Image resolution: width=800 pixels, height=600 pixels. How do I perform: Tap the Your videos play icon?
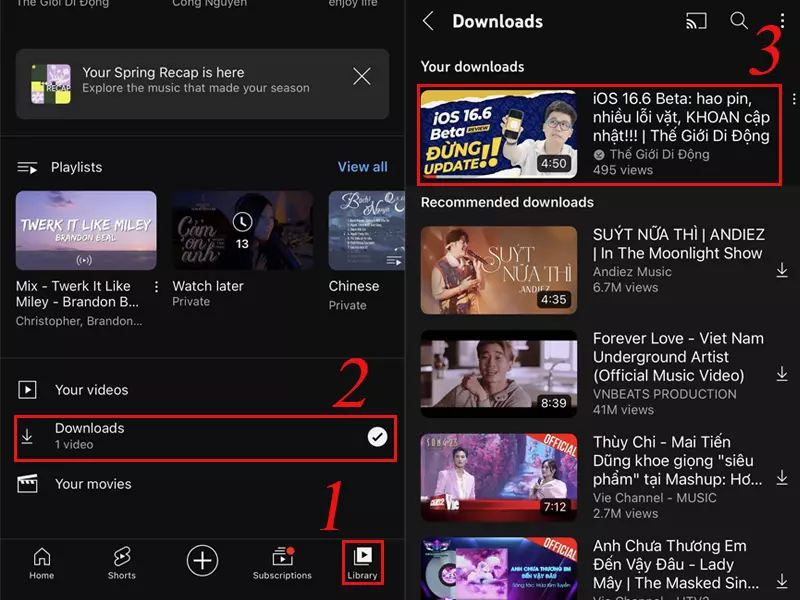(x=27, y=390)
